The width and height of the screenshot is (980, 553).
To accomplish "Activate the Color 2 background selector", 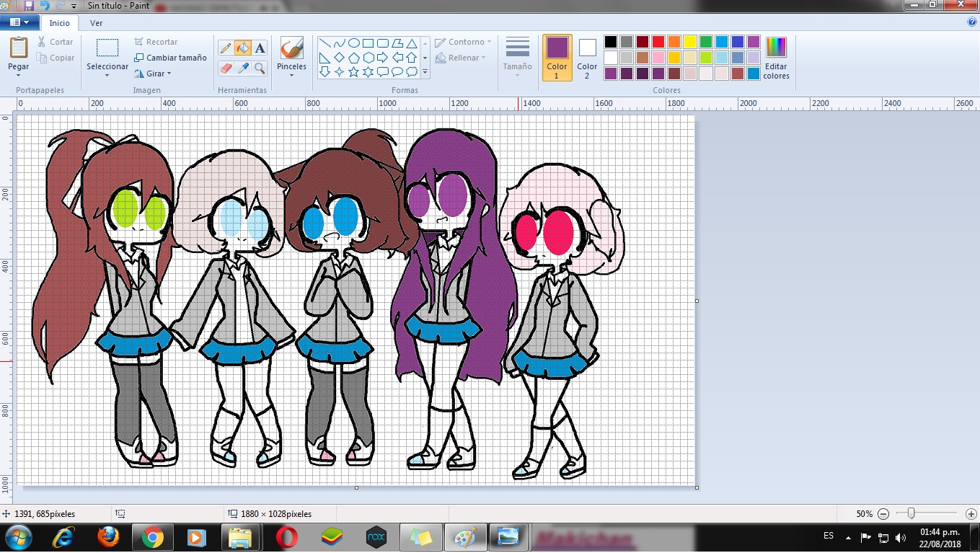I will point(587,58).
